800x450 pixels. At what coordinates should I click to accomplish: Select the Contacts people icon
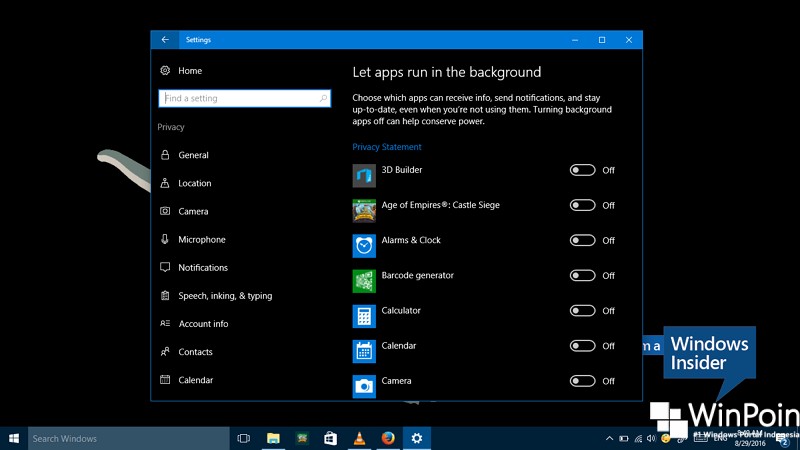165,351
